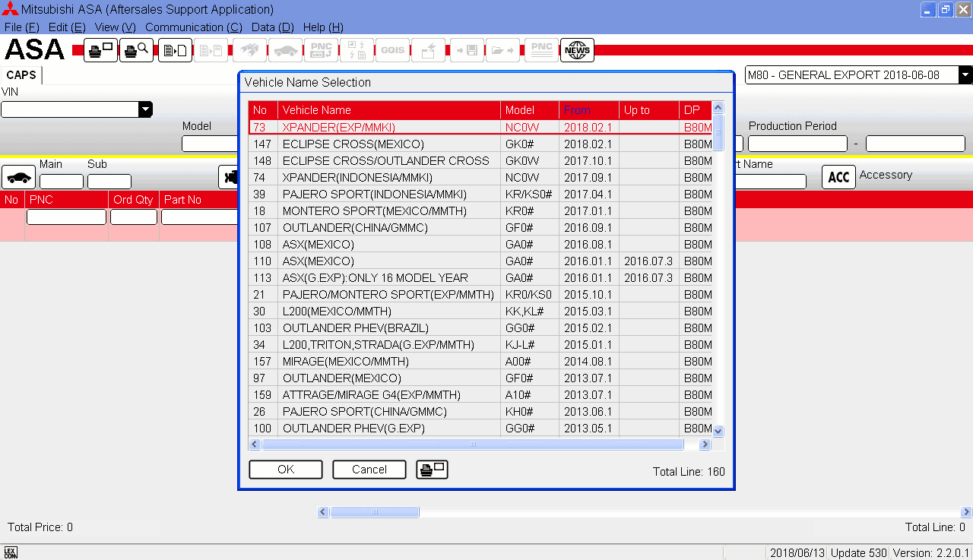
Task: Select the CAPS tab
Action: coord(21,74)
